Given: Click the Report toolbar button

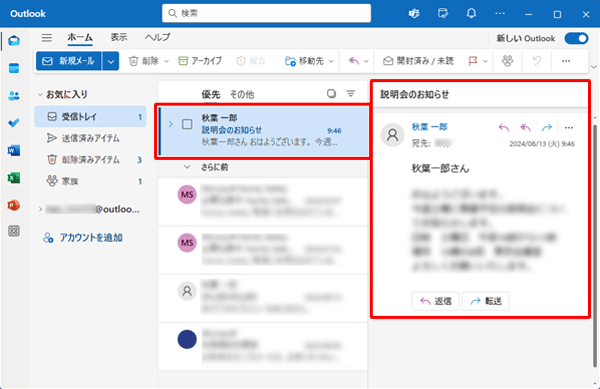Looking at the screenshot, I should 251,61.
